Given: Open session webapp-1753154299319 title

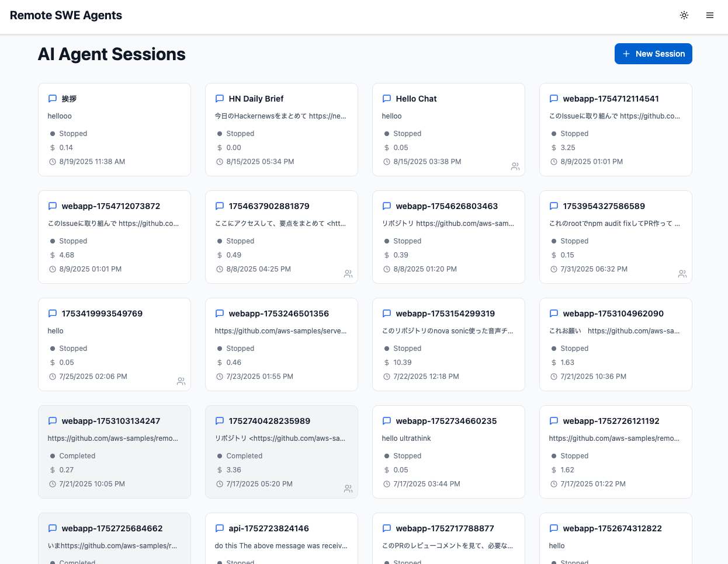Looking at the screenshot, I should coord(445,314).
